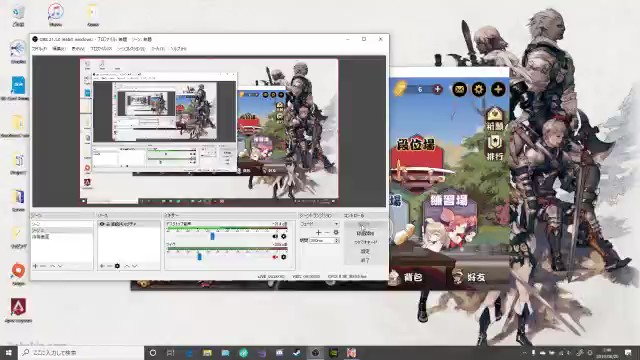
Task: Open Steam from the Windows taskbar
Action: click(x=297, y=353)
